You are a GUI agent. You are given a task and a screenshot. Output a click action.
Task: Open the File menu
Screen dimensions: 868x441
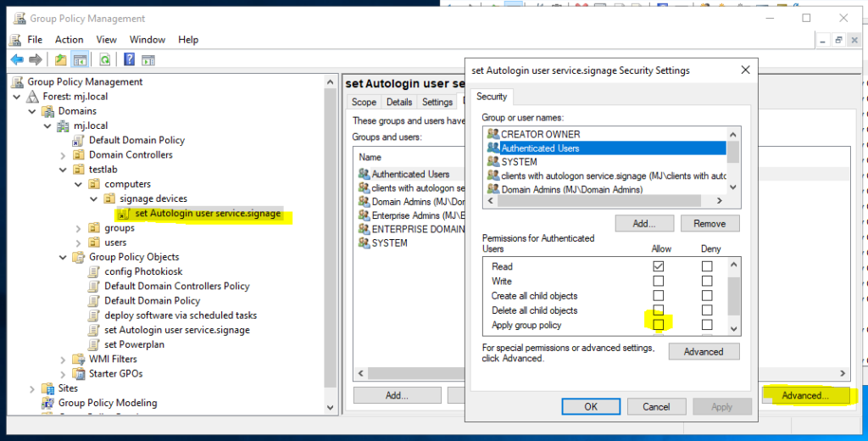[x=35, y=39]
